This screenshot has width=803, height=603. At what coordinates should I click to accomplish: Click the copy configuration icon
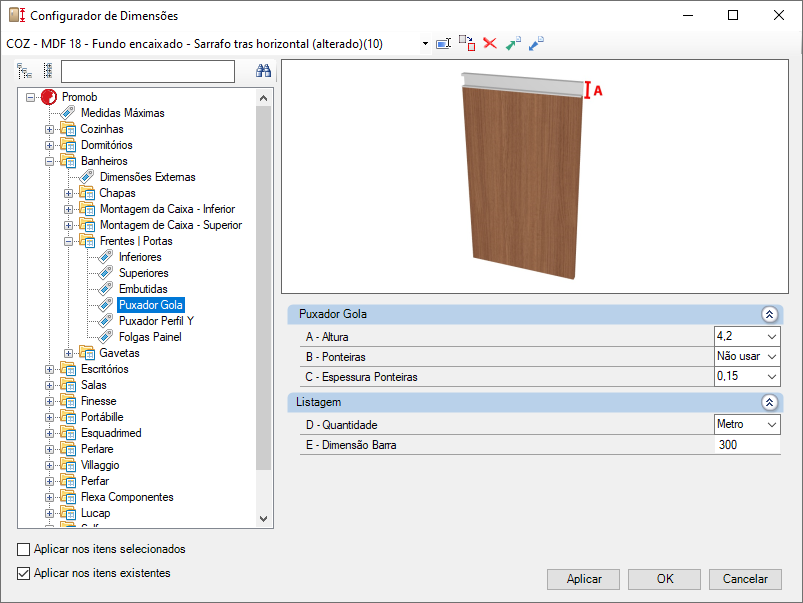(x=467, y=44)
